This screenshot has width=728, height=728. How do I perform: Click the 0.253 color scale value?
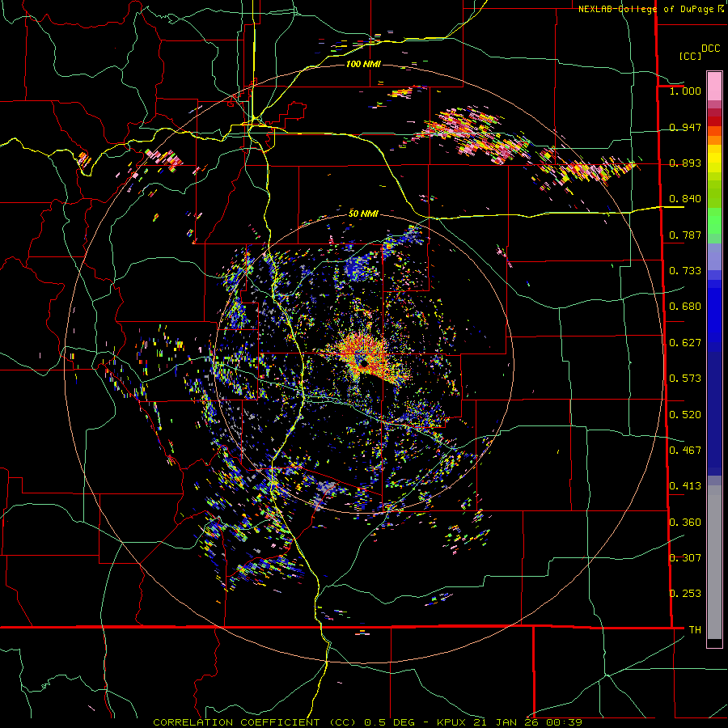point(685,594)
